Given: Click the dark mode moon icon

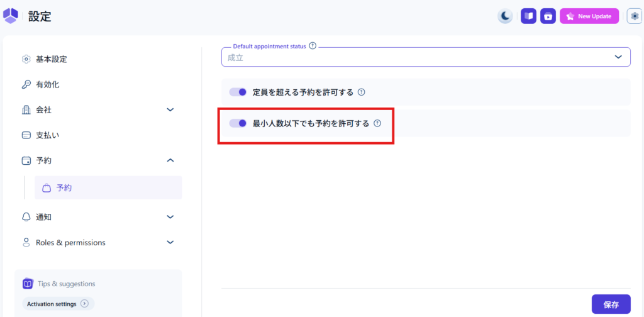Looking at the screenshot, I should click(x=505, y=16).
